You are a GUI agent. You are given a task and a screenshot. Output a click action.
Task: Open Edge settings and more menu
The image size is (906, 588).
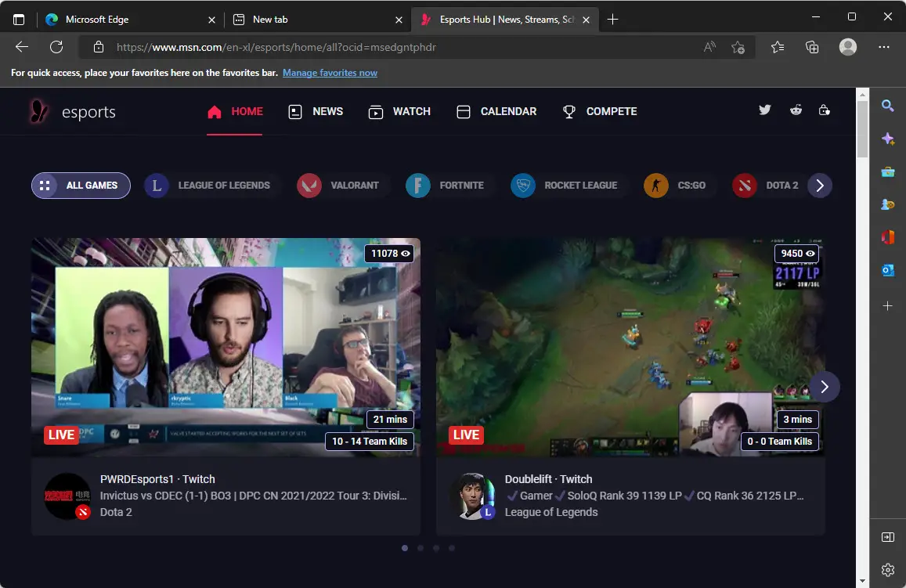(883, 47)
